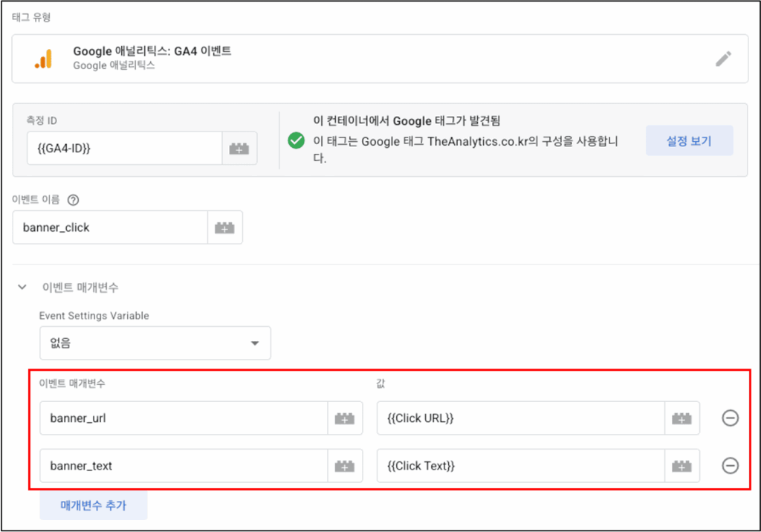Click the 값 column header
The height and width of the screenshot is (532, 761).
(x=380, y=383)
